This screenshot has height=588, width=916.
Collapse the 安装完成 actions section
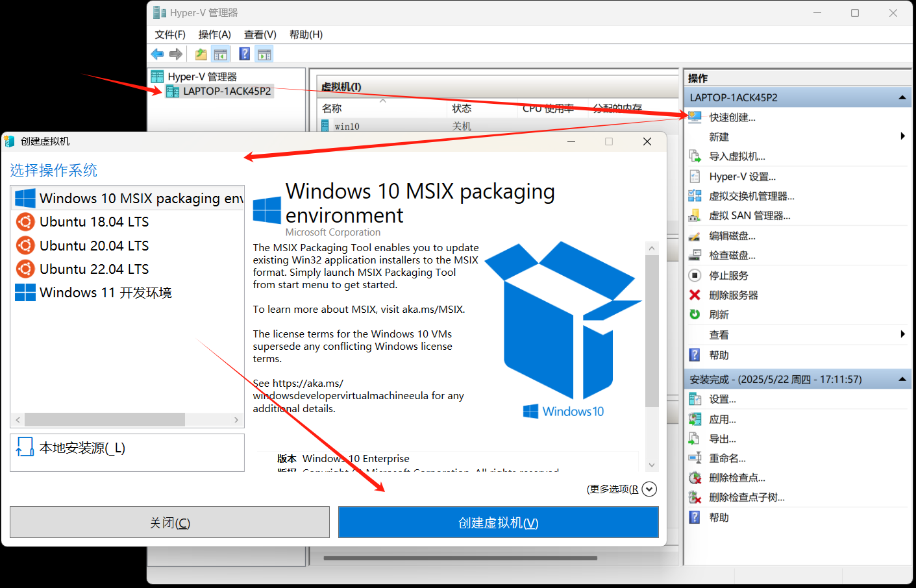pos(902,379)
